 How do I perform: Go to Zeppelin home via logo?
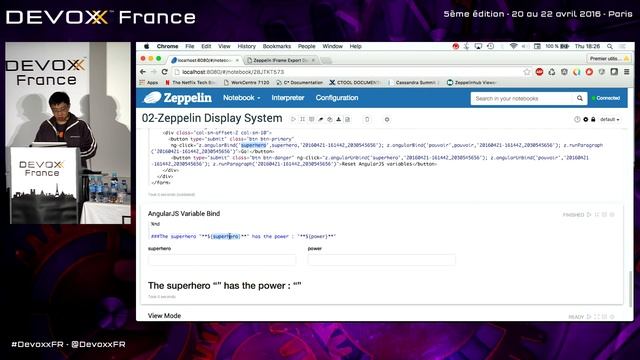tap(178, 98)
